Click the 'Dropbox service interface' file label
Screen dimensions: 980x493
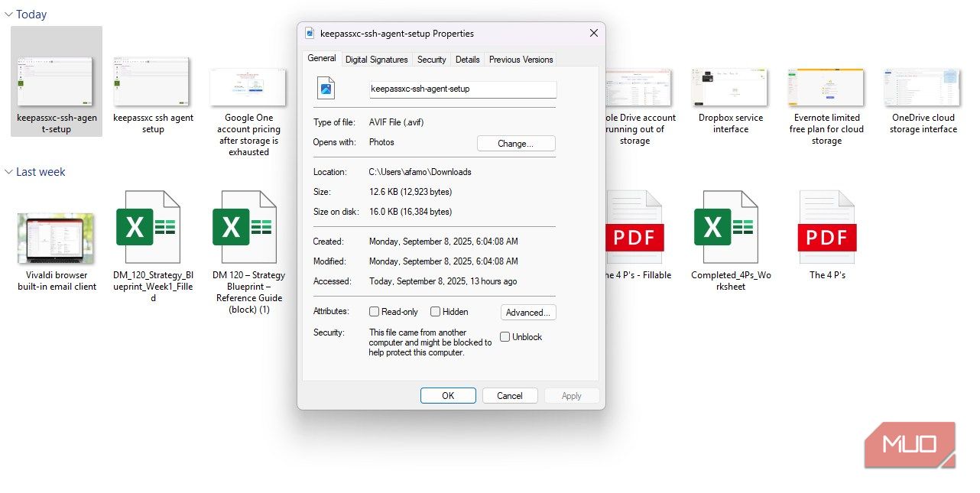click(731, 124)
